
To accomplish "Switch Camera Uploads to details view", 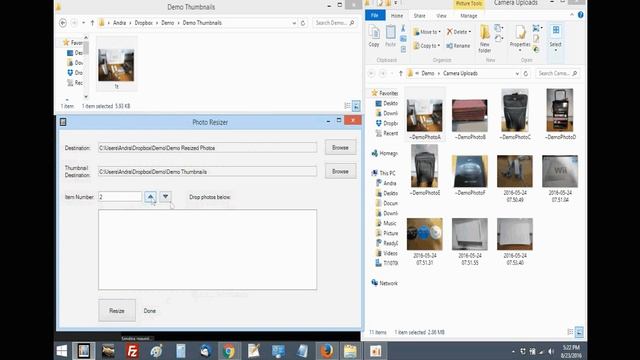I will pos(570,332).
